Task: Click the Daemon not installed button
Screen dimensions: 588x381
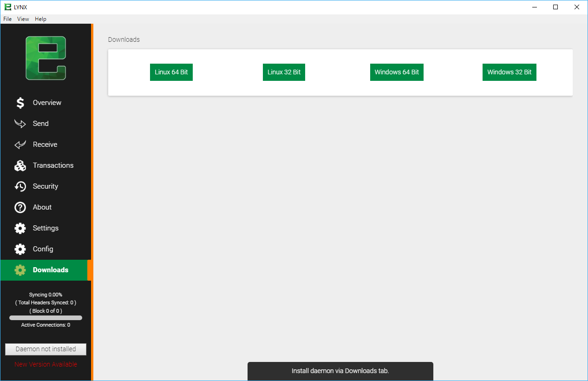Action: pyautogui.click(x=46, y=349)
